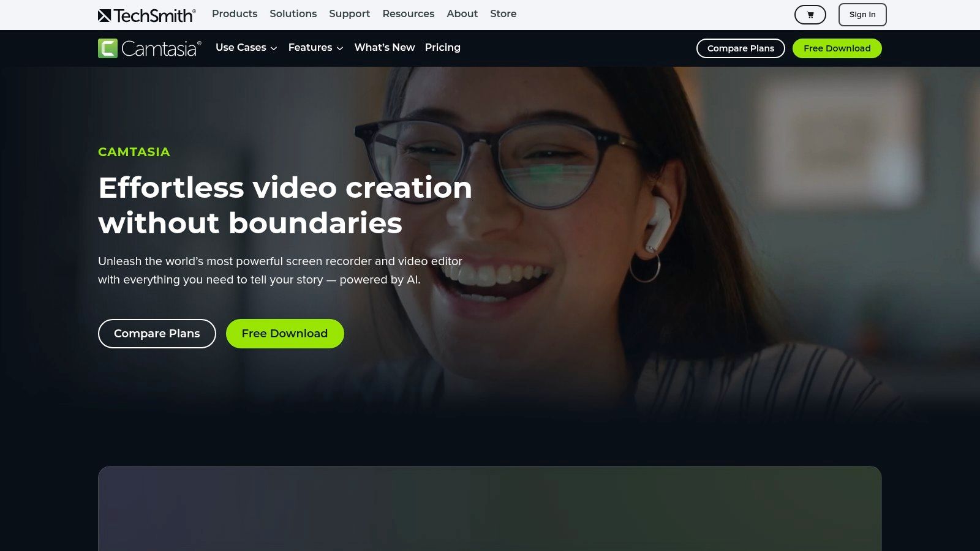Open the Support menu

tap(350, 13)
